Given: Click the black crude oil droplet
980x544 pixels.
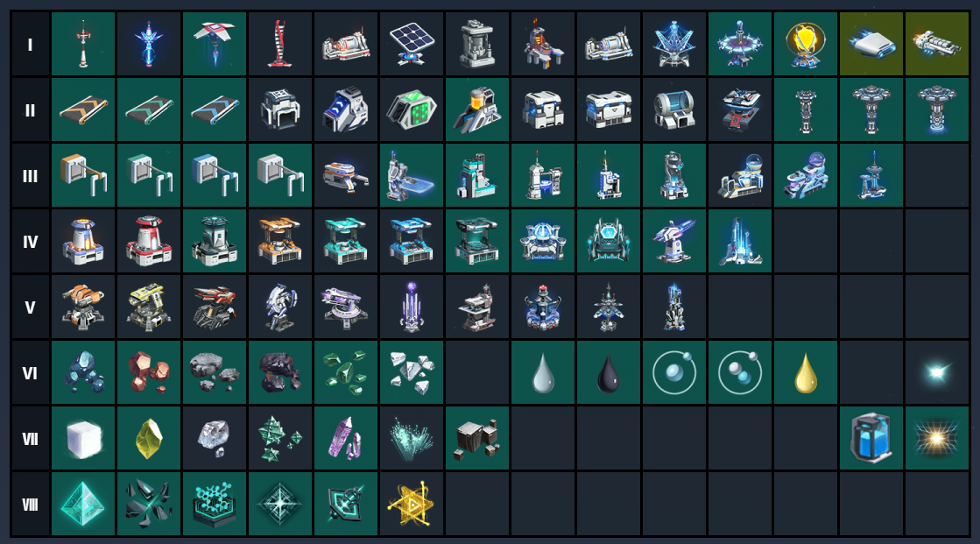Looking at the screenshot, I should pos(608,372).
